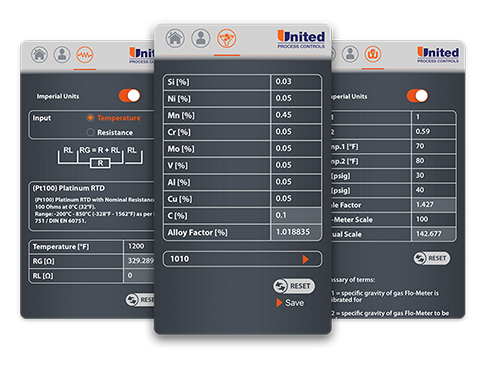Select the resistance waveform icon in left panel
Viewport: 488px width, 366px height.
click(x=85, y=55)
